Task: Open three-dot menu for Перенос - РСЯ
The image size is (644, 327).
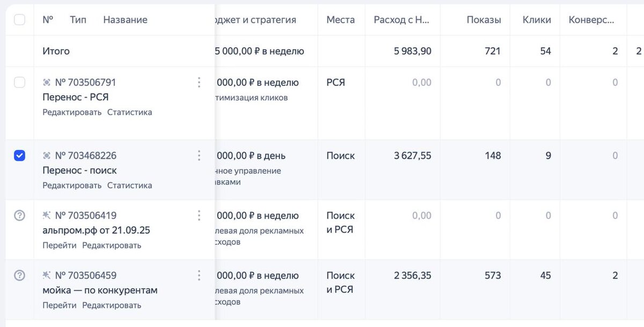Action: click(x=199, y=82)
